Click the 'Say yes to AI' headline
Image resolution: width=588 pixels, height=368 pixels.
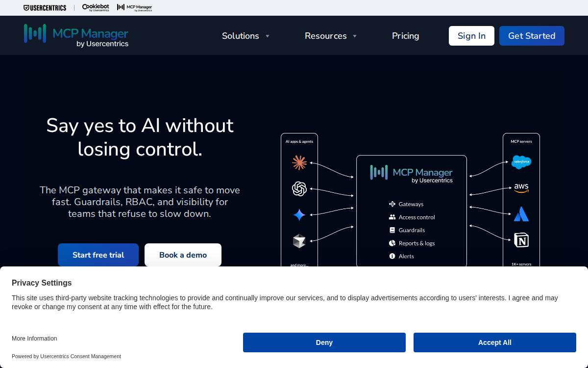point(140,137)
